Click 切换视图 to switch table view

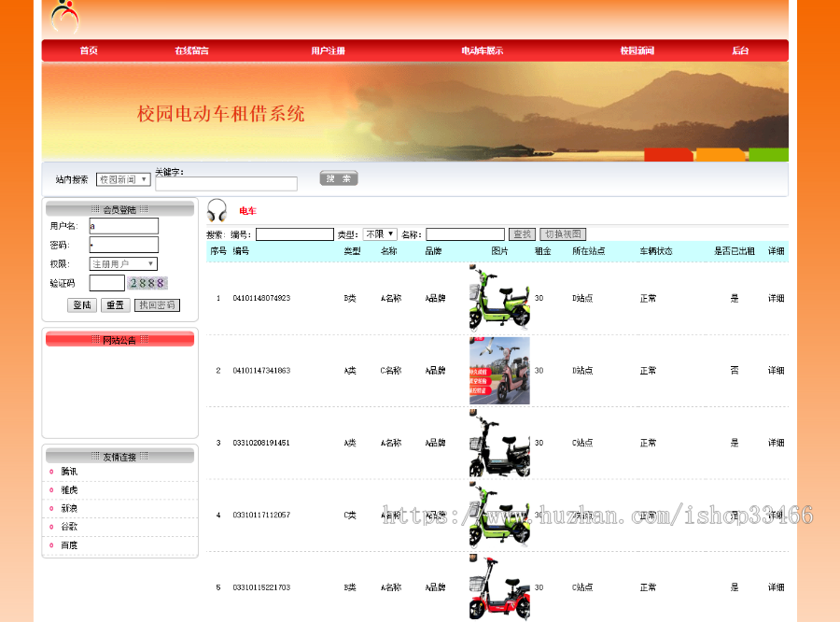(562, 233)
